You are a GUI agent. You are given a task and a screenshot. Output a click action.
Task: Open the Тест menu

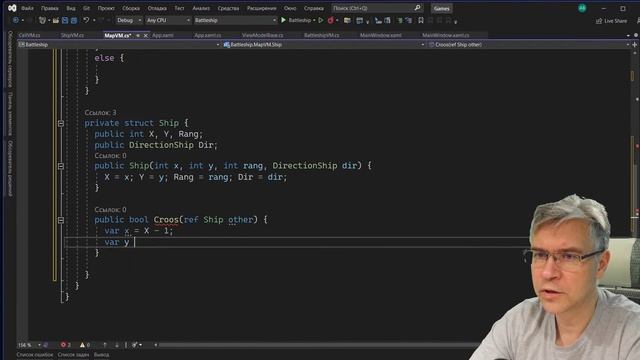point(180,8)
